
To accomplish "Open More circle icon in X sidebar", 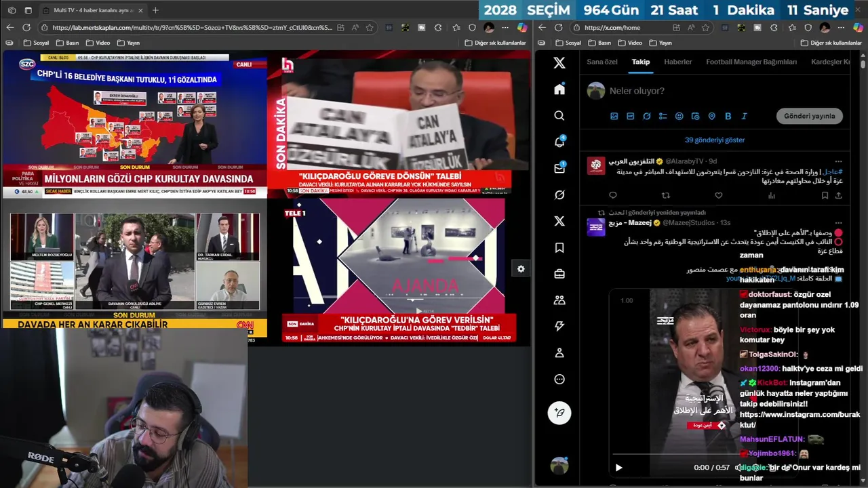I will pyautogui.click(x=559, y=379).
